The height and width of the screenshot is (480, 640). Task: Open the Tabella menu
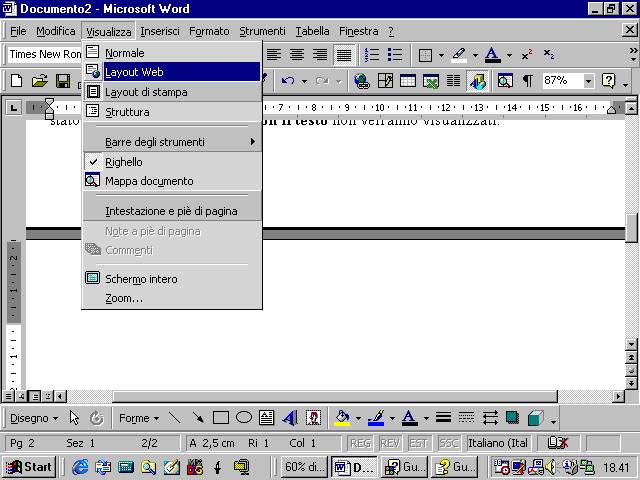point(312,31)
